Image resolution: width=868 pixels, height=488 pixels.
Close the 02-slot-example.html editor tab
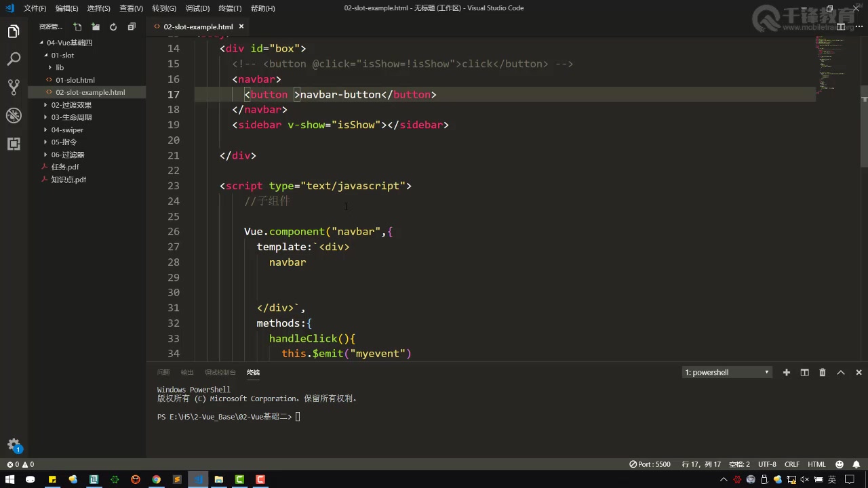(x=241, y=27)
